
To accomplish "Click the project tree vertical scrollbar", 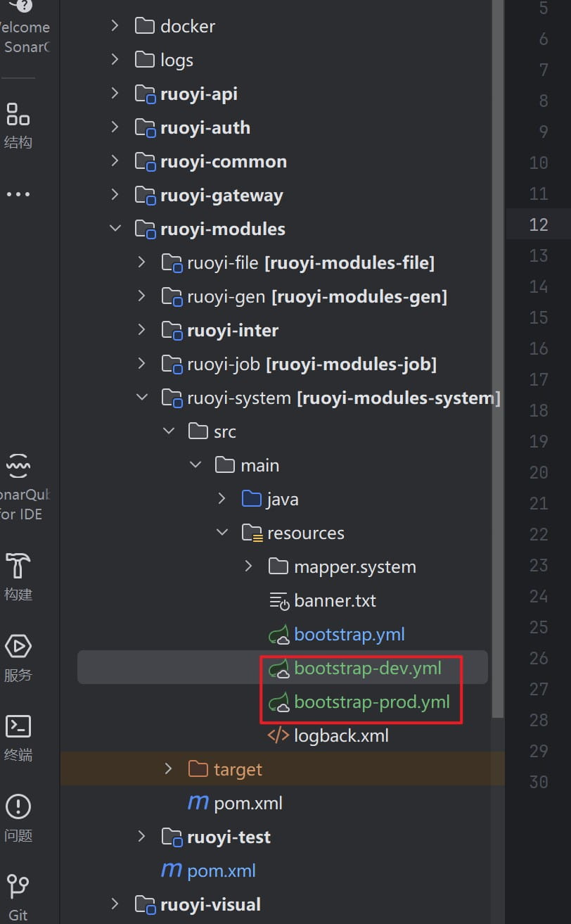I will pos(498,352).
